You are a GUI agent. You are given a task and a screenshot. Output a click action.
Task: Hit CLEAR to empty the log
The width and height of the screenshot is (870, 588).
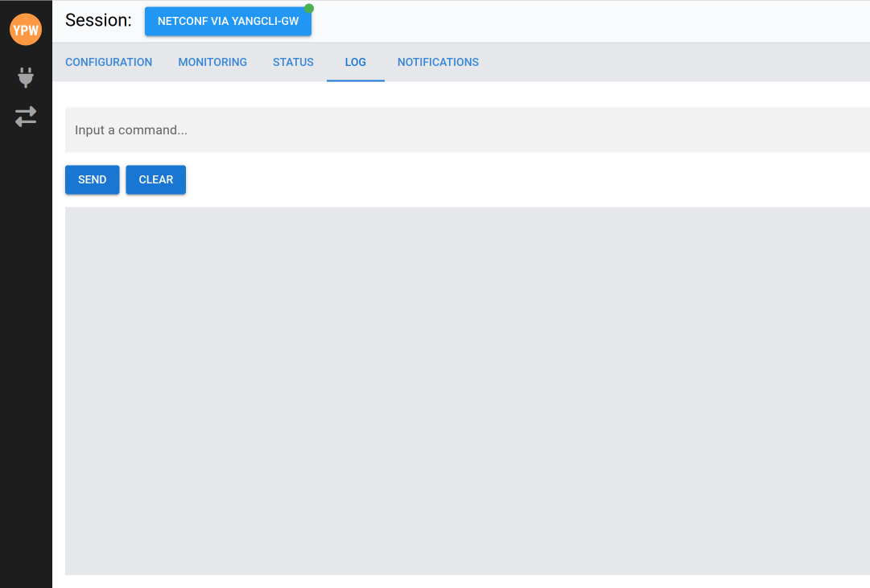156,179
